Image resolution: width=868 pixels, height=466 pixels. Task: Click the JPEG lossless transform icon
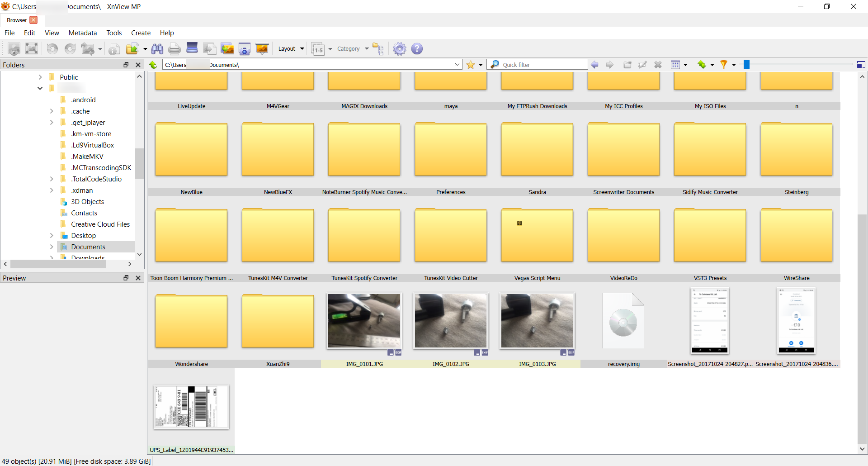88,49
